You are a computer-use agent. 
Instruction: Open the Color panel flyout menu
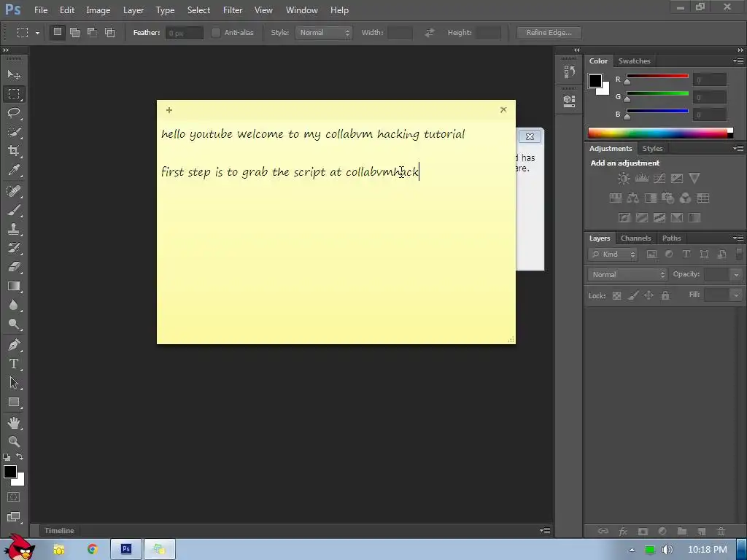tap(738, 61)
